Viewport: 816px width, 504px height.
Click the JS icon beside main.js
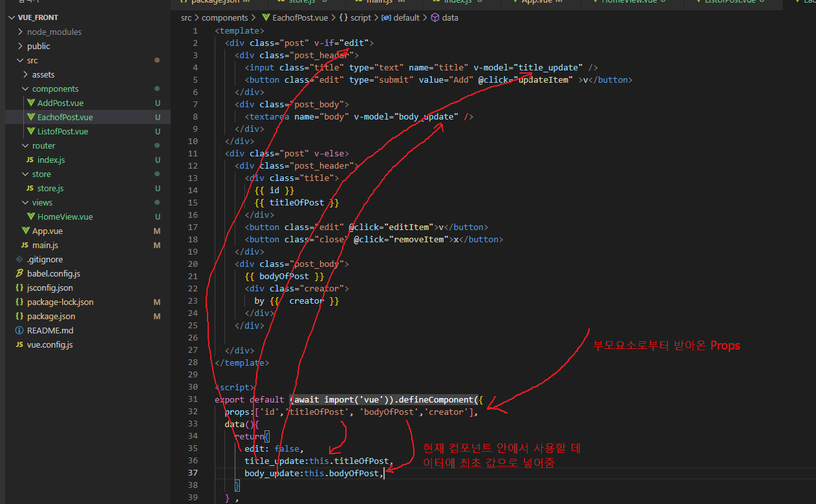click(x=25, y=245)
